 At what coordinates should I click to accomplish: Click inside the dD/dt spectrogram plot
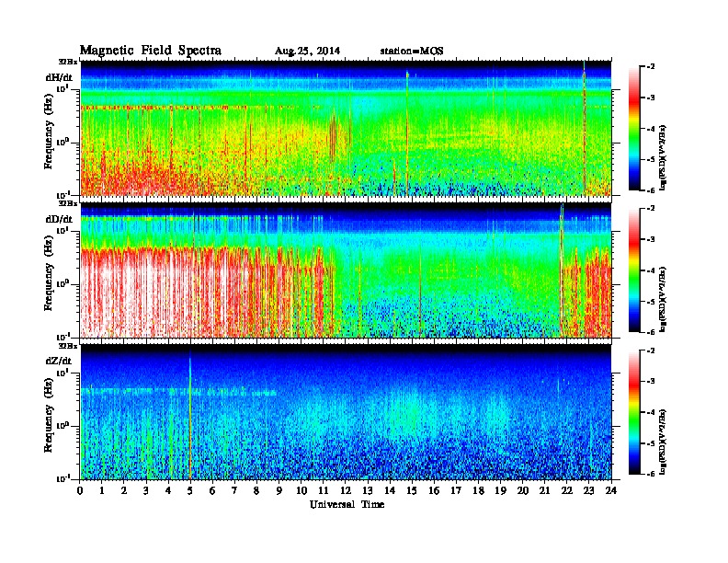click(346, 270)
